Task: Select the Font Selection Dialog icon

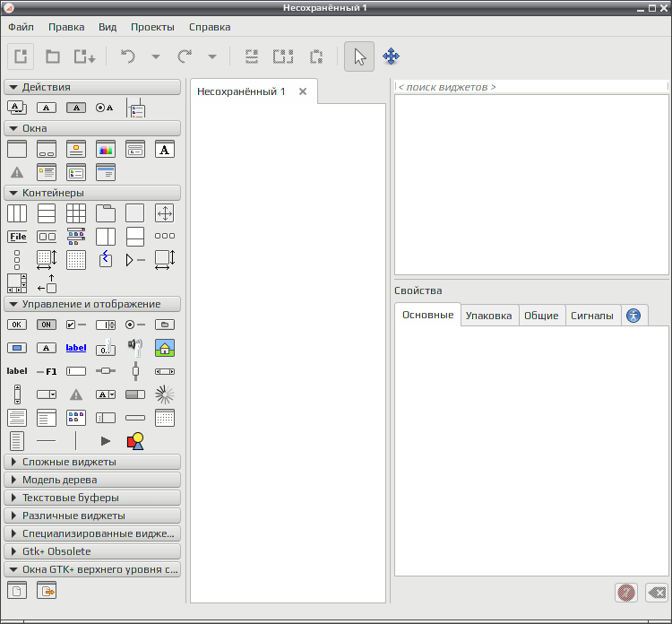Action: click(165, 149)
